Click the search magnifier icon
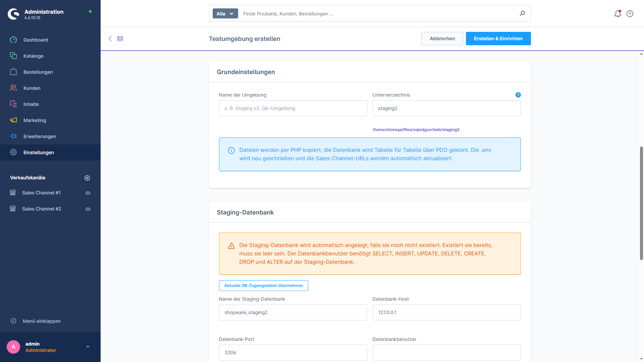644x362 pixels. click(x=522, y=13)
